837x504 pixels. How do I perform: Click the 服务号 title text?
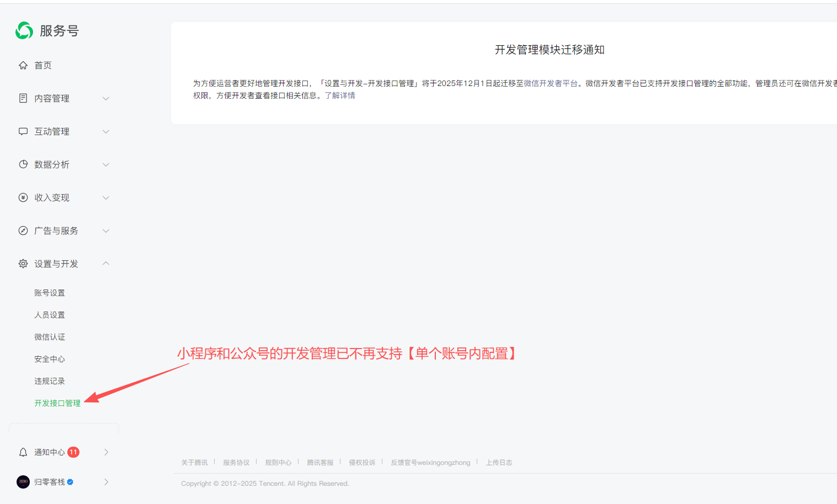coord(59,31)
